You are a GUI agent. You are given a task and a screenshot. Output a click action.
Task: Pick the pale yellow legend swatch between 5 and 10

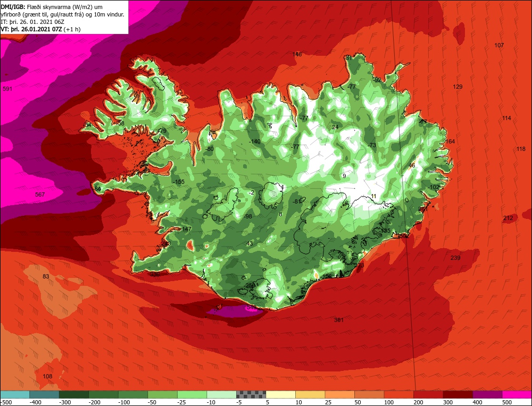280,394
